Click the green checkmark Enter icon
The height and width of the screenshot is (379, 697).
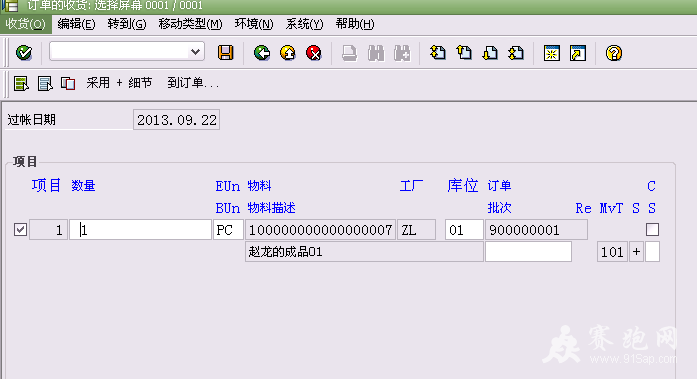[x=24, y=53]
